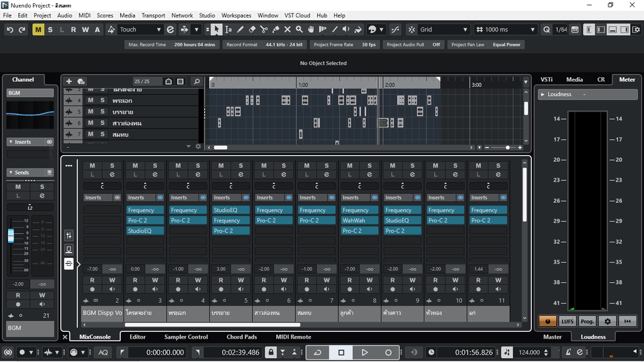
Task: Click the Play transport button
Action: 364,353
